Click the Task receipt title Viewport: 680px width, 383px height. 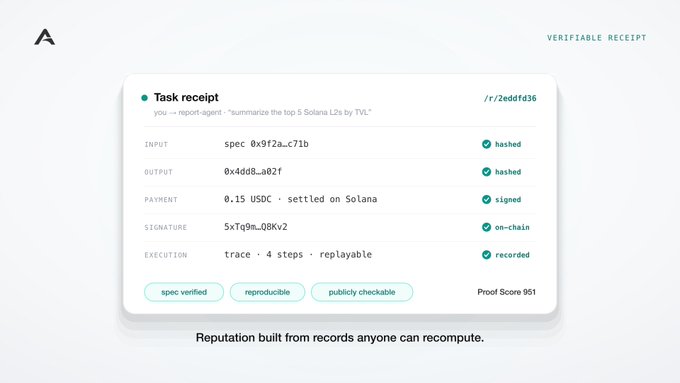(x=186, y=98)
